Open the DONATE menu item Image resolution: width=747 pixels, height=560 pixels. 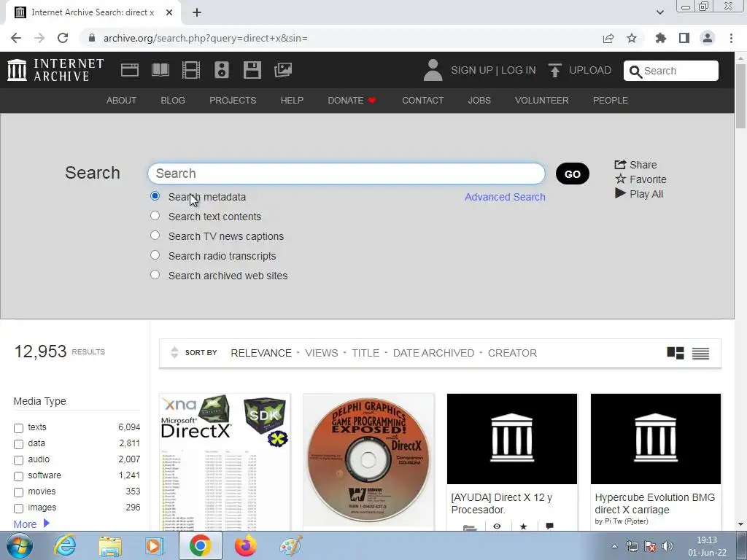tap(352, 101)
